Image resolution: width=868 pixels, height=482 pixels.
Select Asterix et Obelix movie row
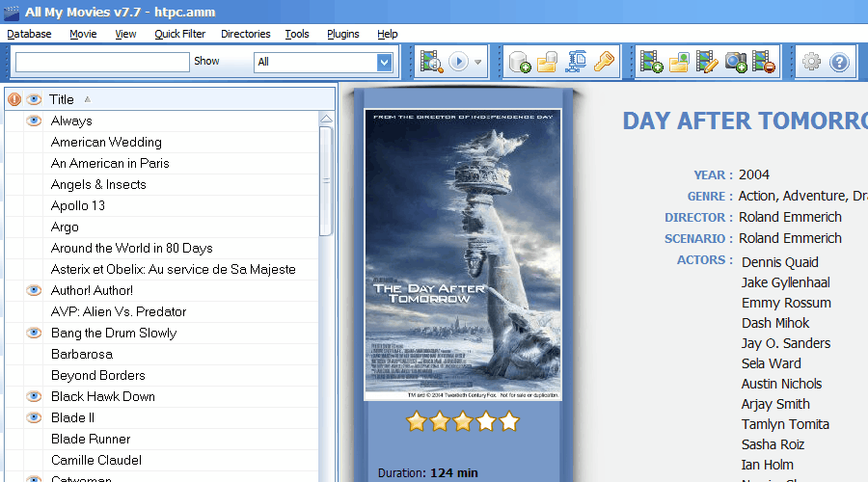[174, 270]
